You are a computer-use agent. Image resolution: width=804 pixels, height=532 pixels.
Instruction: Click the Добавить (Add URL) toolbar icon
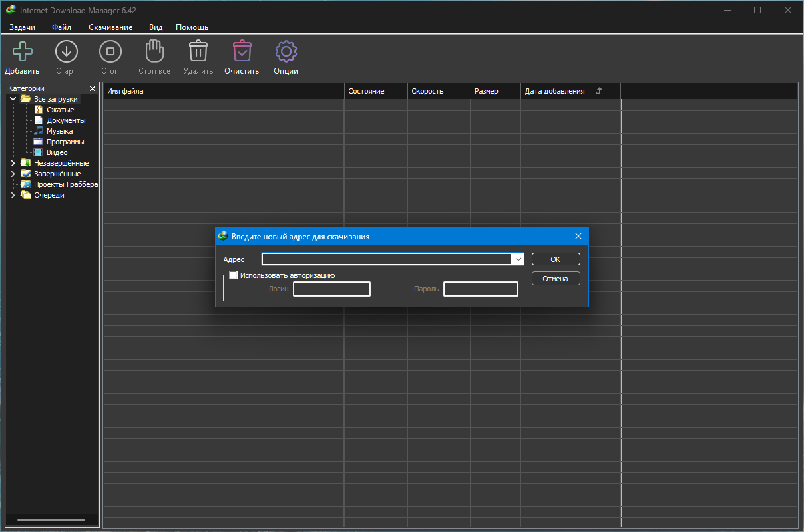(22, 52)
